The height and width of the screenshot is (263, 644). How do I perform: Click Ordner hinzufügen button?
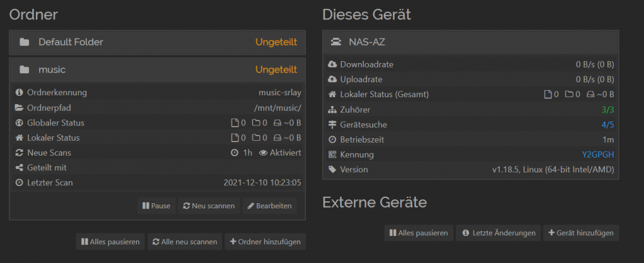click(265, 242)
